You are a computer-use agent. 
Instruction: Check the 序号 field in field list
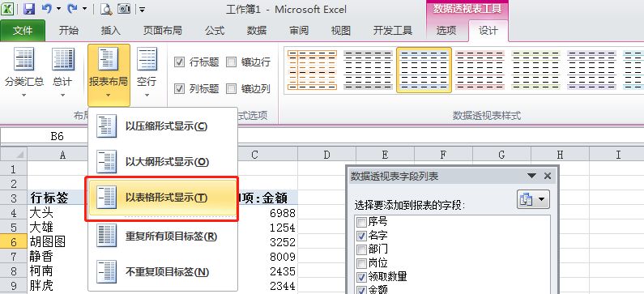[x=362, y=222]
